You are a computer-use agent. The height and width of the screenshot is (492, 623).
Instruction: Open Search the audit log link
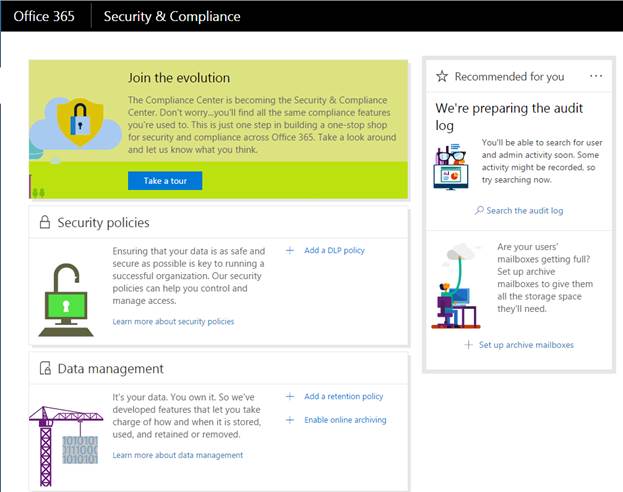(x=525, y=211)
